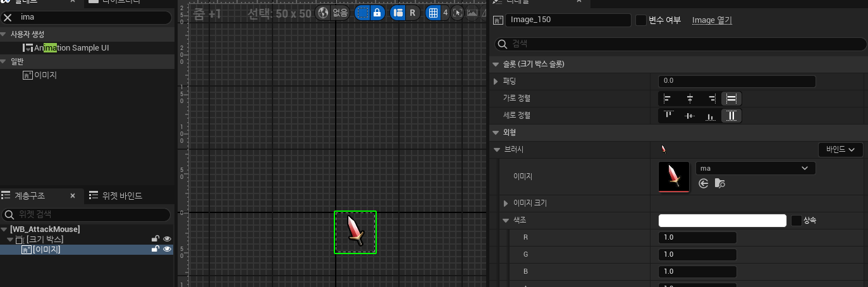The image size is (868, 287).
Task: Click the white 색조 color swatch
Action: point(722,220)
